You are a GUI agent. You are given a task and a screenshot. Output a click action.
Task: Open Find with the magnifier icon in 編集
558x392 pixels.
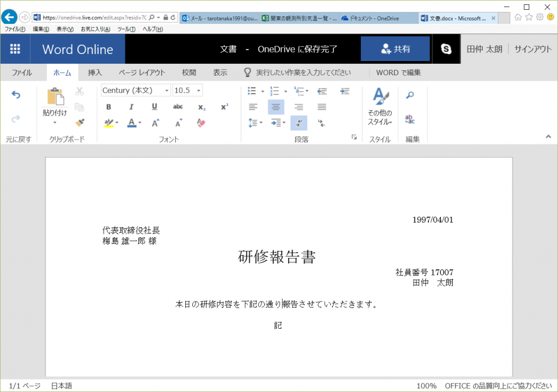pos(410,95)
